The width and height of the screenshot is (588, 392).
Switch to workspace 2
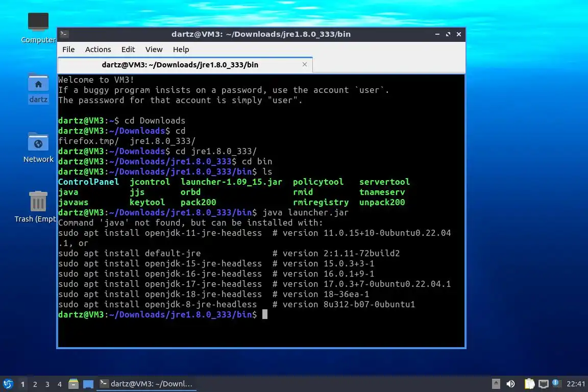coord(35,384)
